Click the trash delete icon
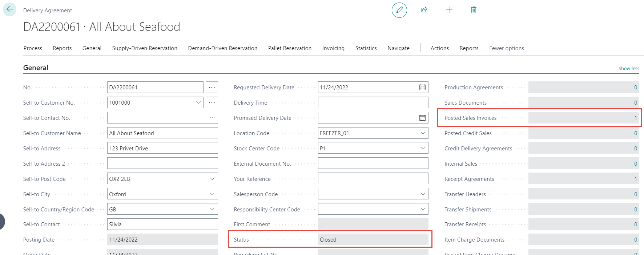644x255 pixels. coord(474,10)
